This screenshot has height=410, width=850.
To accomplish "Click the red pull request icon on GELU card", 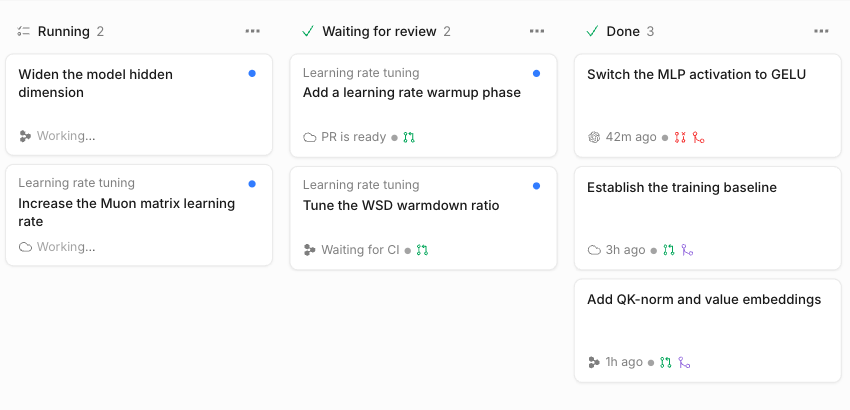I will click(680, 137).
